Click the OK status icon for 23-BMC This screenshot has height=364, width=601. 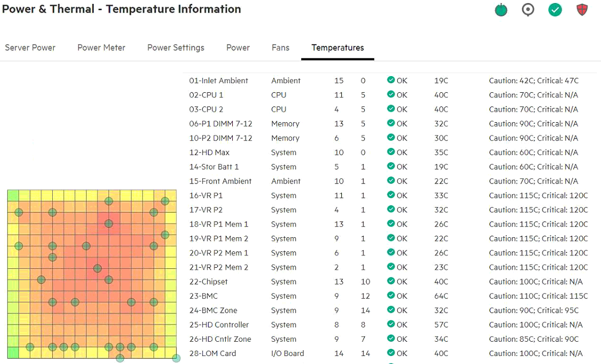391,296
